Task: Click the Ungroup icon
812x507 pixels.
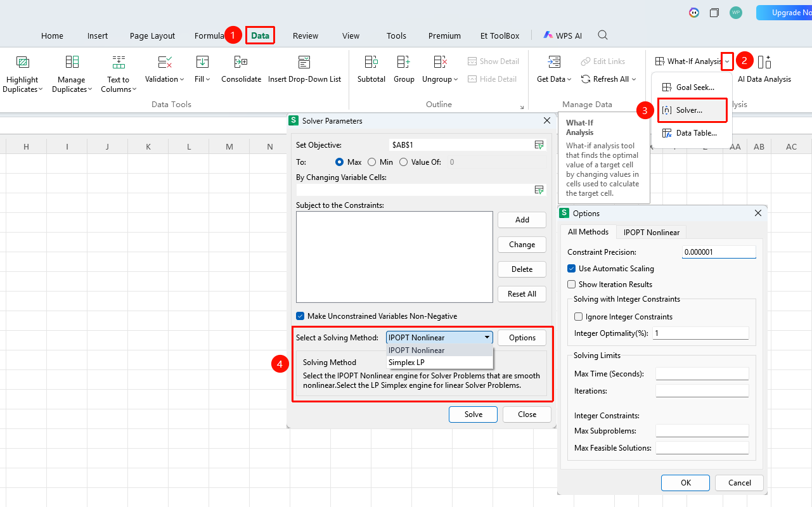Action: [x=441, y=61]
